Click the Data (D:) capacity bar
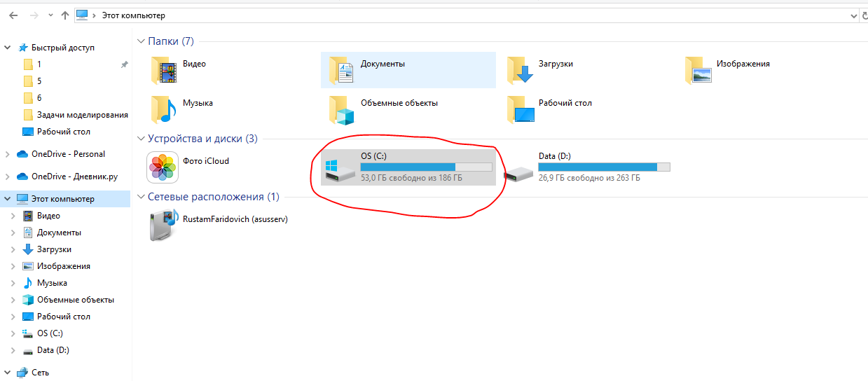The height and width of the screenshot is (381, 868). [x=604, y=167]
